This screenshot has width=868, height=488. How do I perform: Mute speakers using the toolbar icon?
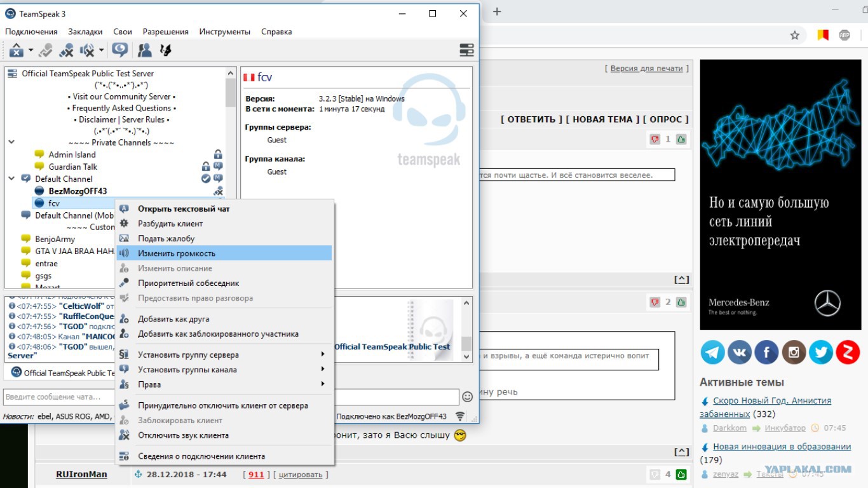point(87,50)
